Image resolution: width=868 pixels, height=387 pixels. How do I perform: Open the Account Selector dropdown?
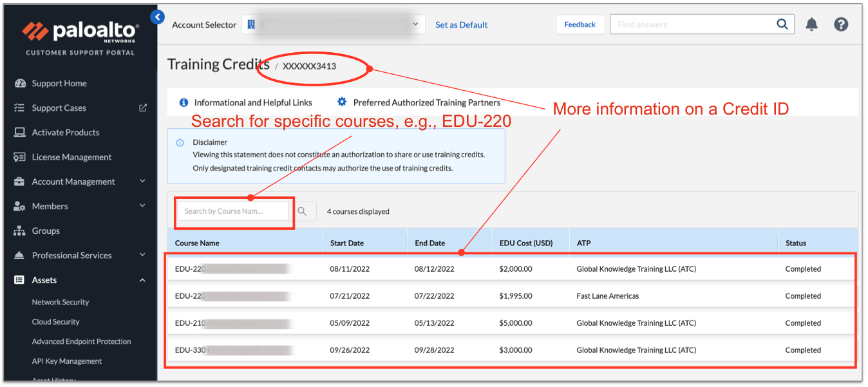(333, 24)
